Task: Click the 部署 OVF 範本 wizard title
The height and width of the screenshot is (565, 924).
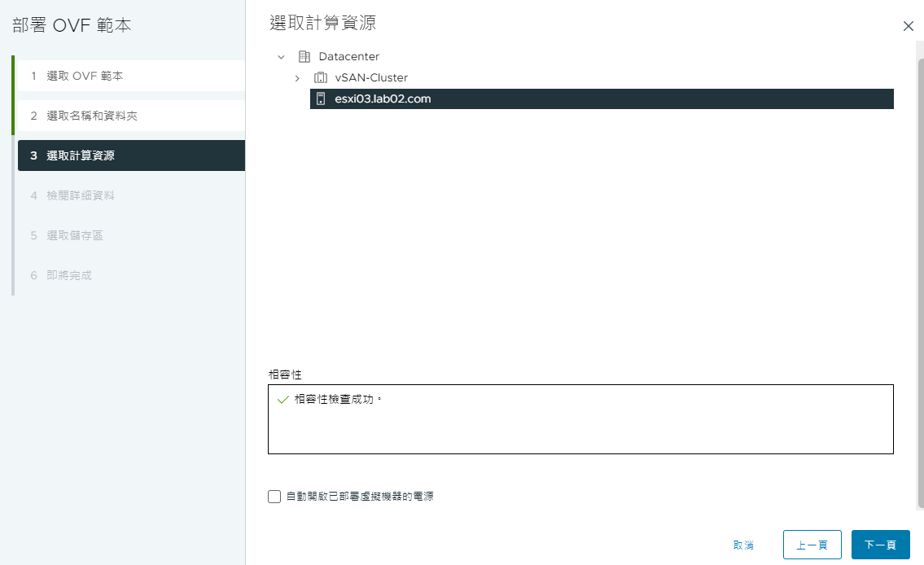Action: pyautogui.click(x=72, y=25)
